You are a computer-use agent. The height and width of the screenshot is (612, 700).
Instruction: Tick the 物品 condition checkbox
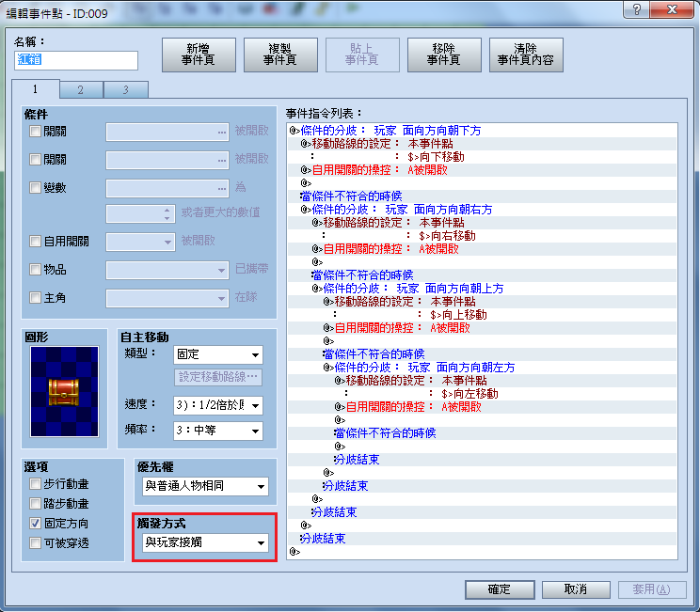pyautogui.click(x=35, y=270)
